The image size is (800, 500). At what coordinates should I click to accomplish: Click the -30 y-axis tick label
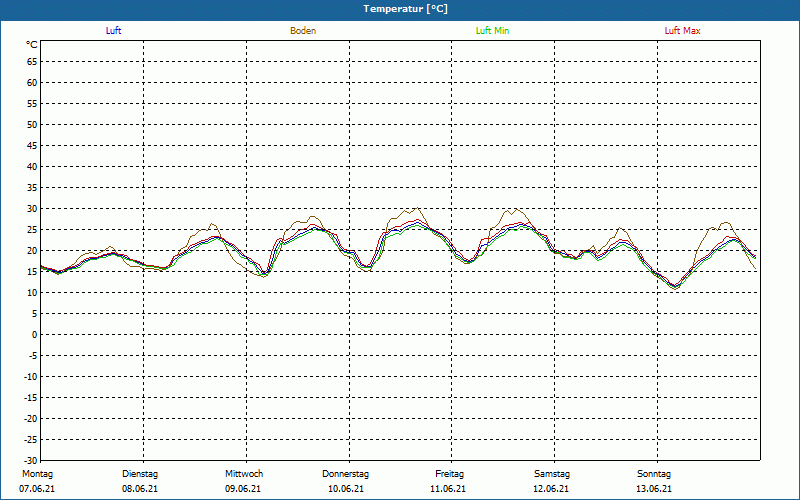(32, 460)
